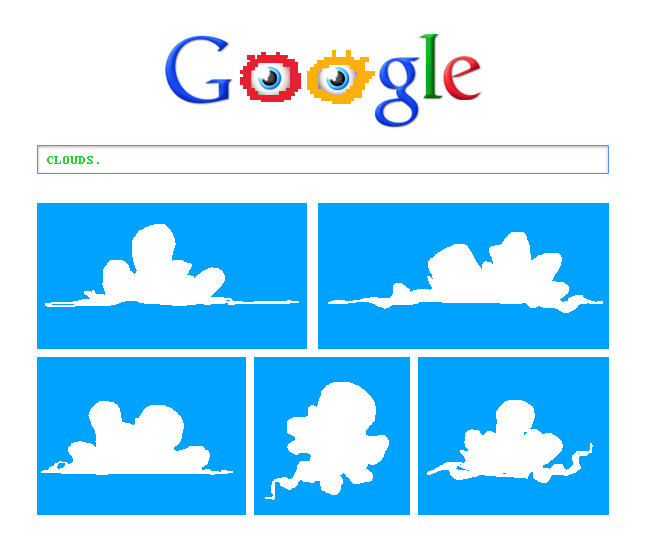Open the top-right cloud image result
Image resolution: width=650 pixels, height=550 pixels.
463,276
